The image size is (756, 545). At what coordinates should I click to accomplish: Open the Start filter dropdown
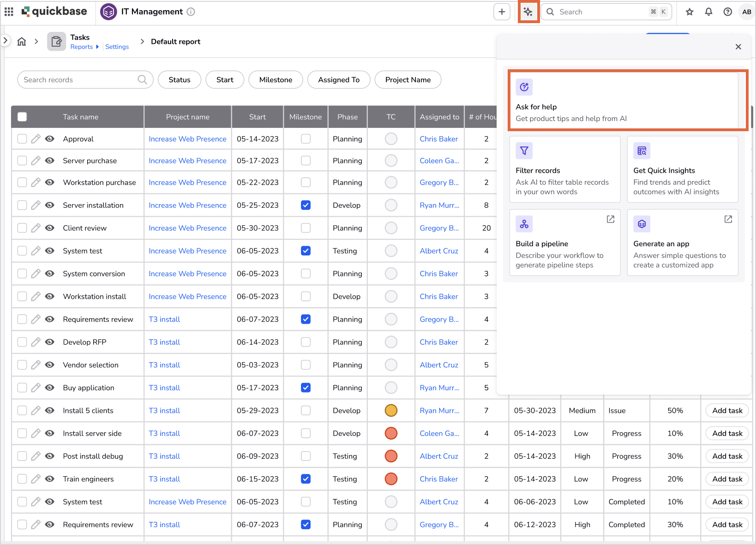click(x=225, y=79)
